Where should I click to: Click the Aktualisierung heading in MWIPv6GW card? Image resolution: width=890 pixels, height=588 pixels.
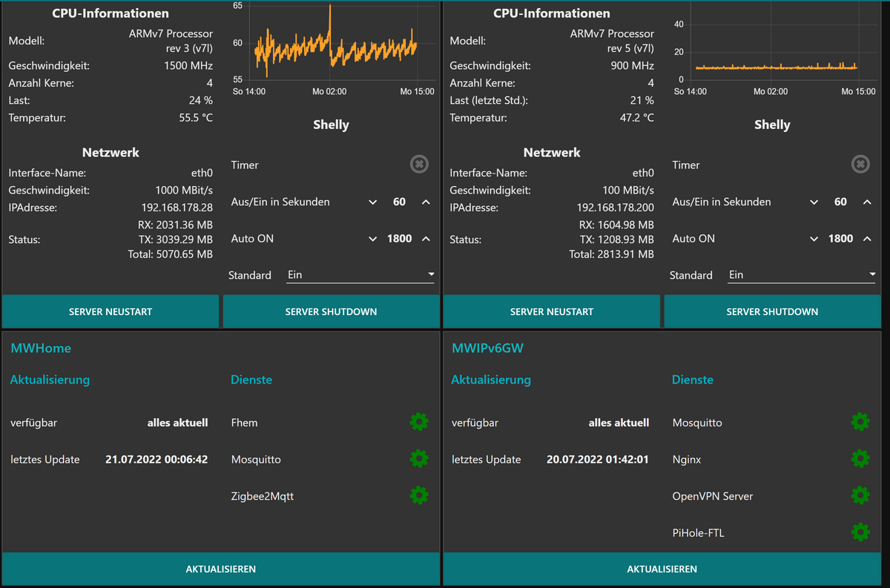click(x=491, y=380)
